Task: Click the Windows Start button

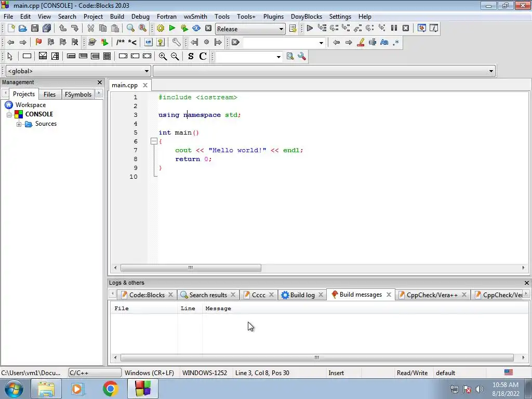Action: [x=14, y=389]
